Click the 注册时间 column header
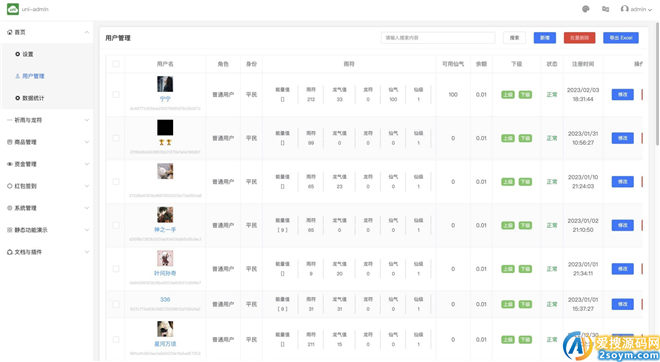 (583, 64)
